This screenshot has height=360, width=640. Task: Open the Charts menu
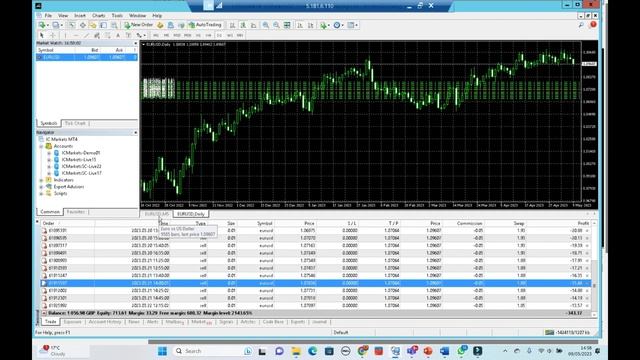coord(98,16)
